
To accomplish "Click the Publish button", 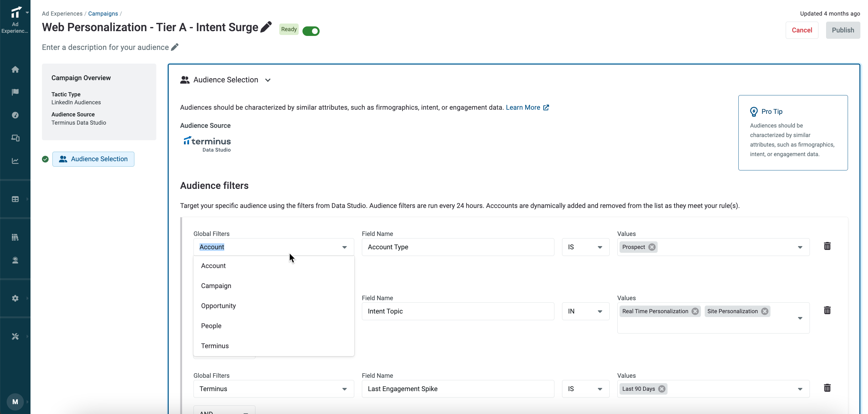I will (843, 30).
